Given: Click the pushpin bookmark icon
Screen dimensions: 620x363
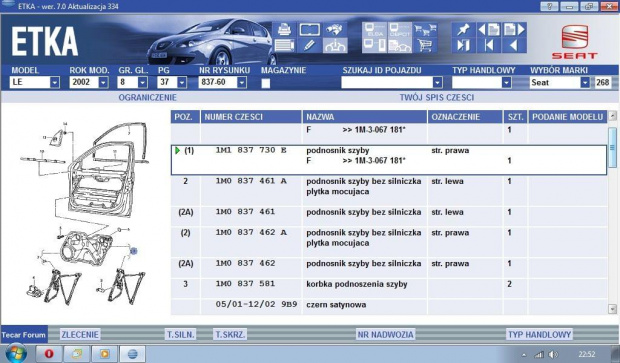Looking at the screenshot, I should (x=463, y=30).
